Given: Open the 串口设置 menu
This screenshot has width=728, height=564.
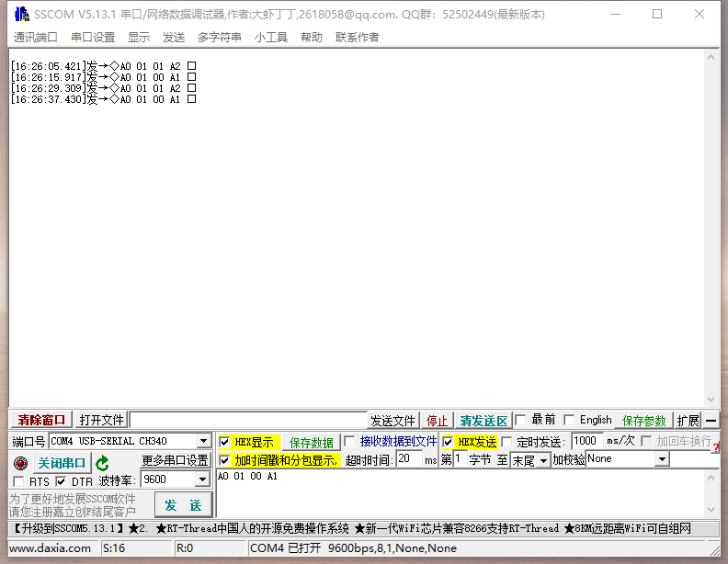Looking at the screenshot, I should pyautogui.click(x=93, y=37).
